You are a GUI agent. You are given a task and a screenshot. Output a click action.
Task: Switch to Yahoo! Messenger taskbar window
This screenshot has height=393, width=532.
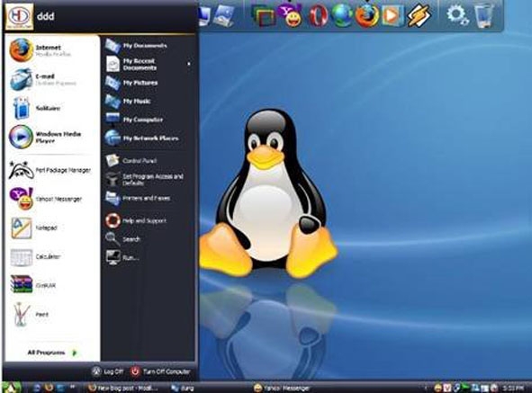tap(282, 388)
